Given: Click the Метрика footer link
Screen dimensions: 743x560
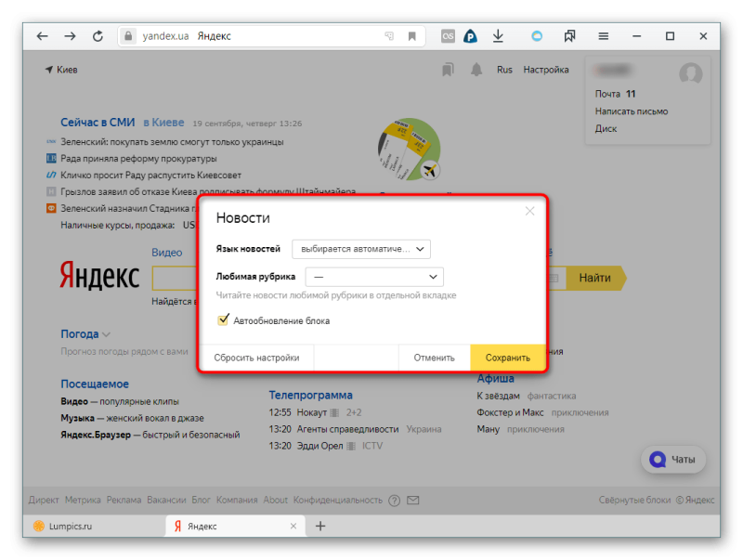Looking at the screenshot, I should coord(83,501).
